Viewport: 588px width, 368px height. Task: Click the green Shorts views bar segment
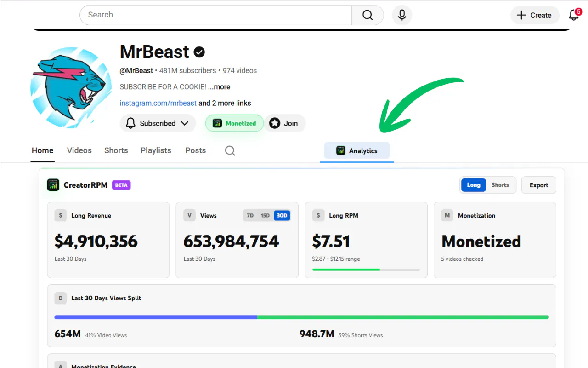point(403,317)
